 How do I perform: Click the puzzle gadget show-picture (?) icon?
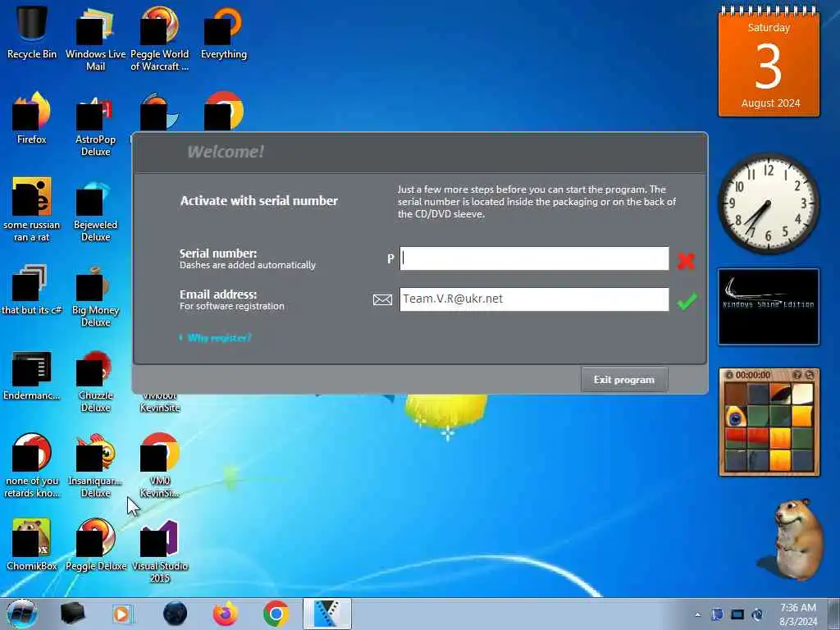797,375
